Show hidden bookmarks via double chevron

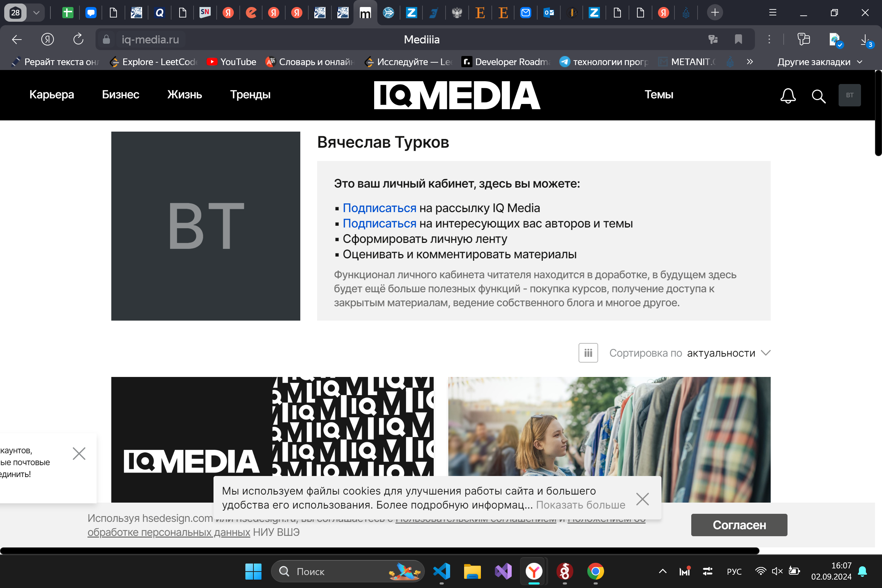tap(750, 62)
